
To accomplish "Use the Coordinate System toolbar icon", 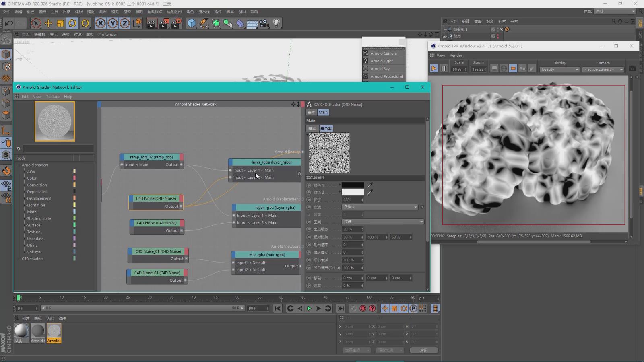I will coord(137,23).
